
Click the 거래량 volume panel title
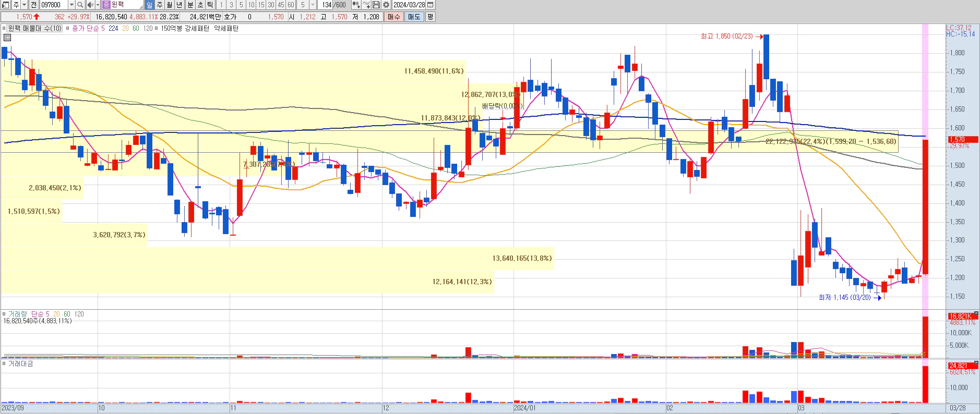[x=17, y=314]
